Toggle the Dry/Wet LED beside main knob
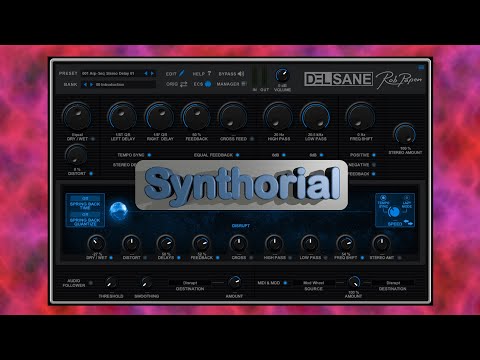480x360 pixels. point(93,139)
